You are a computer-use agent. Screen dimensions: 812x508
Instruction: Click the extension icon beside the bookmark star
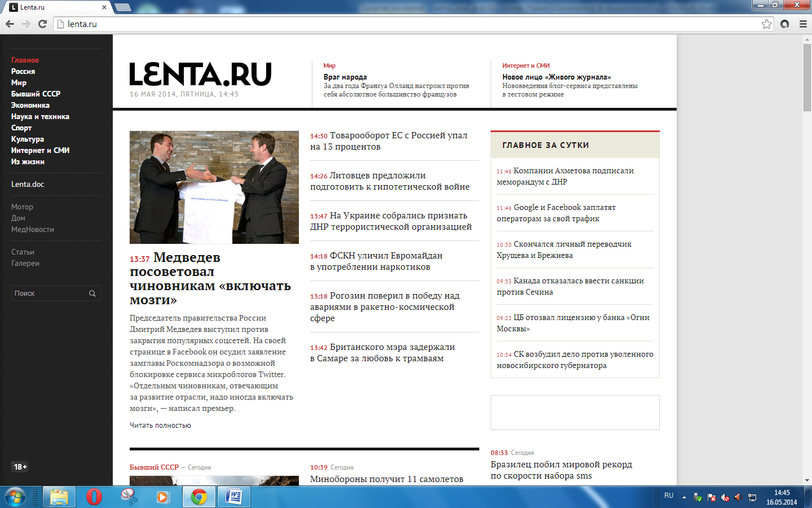coord(784,24)
